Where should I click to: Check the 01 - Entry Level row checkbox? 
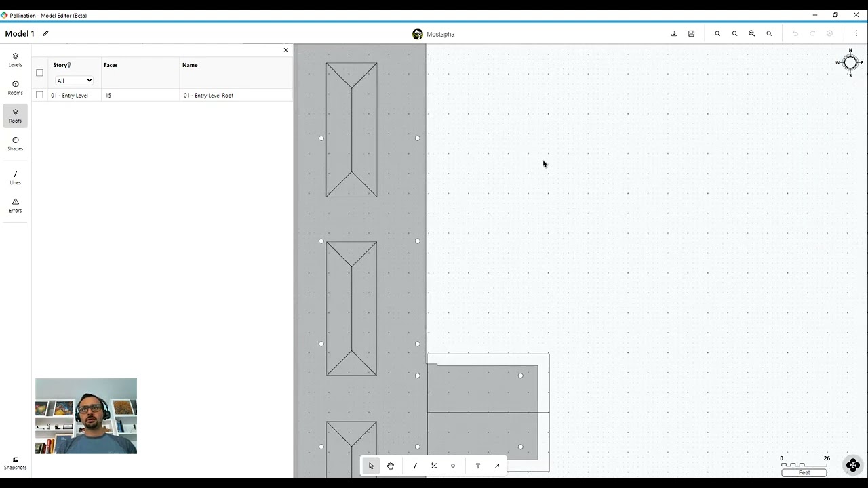tap(39, 95)
